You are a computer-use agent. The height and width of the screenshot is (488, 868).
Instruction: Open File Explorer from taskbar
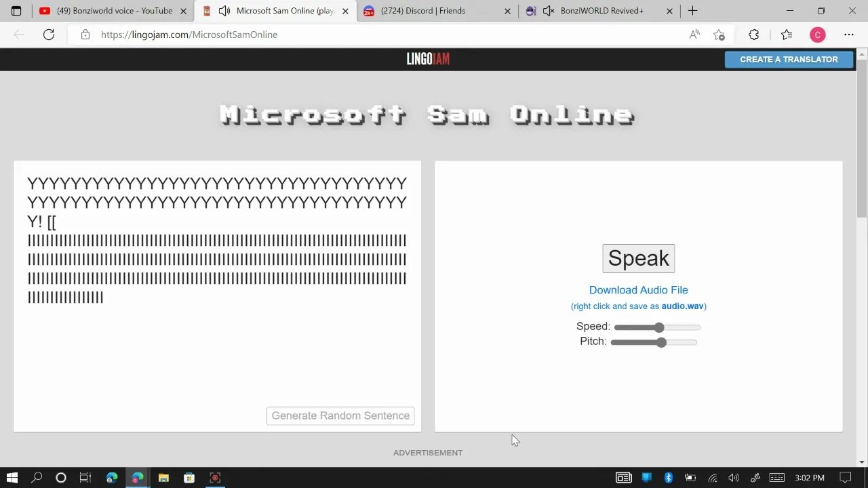(x=163, y=478)
